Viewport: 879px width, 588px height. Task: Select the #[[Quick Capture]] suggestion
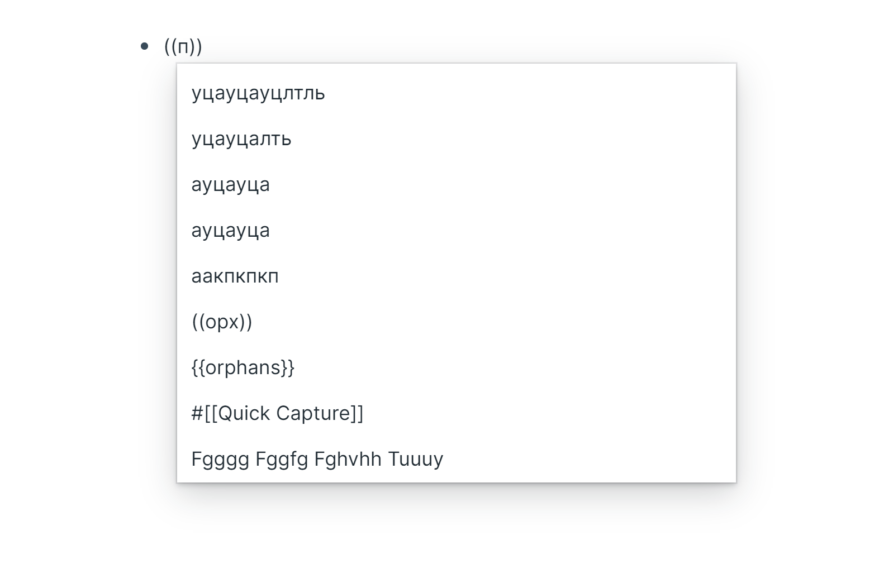(278, 413)
